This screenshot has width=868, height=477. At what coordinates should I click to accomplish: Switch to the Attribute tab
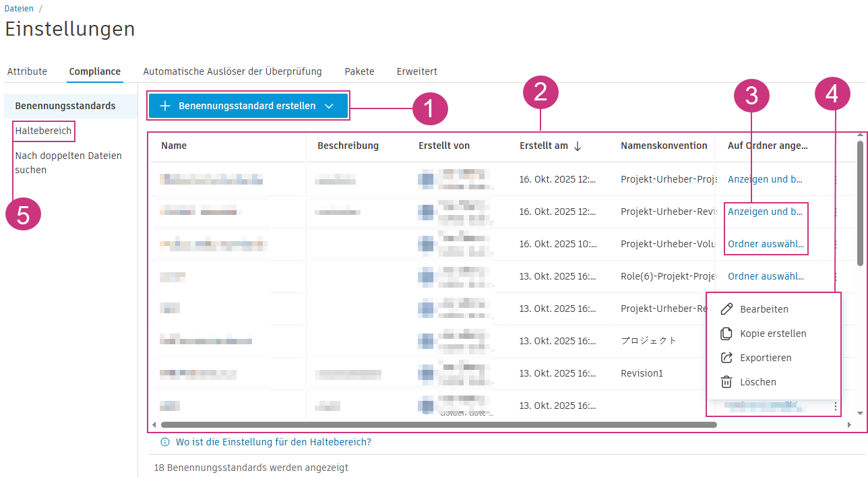click(27, 71)
